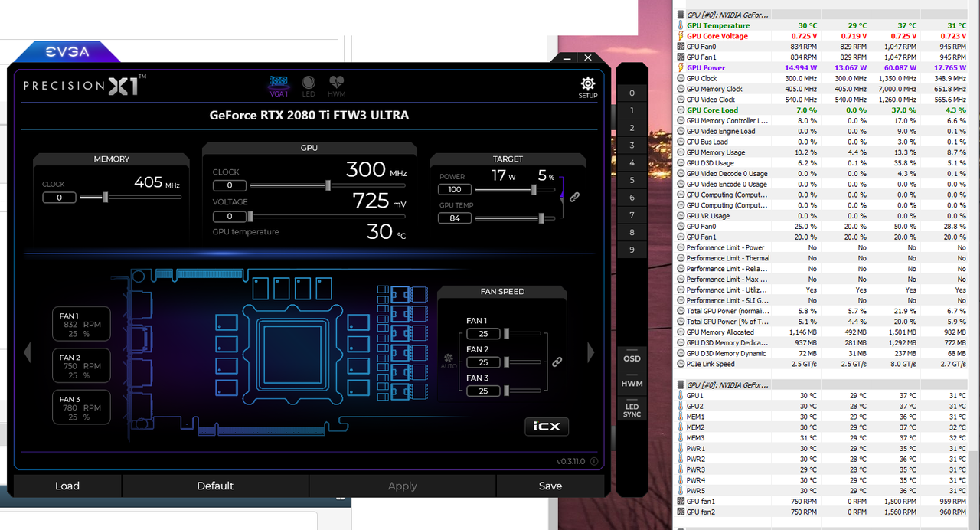Click the version info icon
The height and width of the screenshot is (530, 980).
tap(594, 462)
